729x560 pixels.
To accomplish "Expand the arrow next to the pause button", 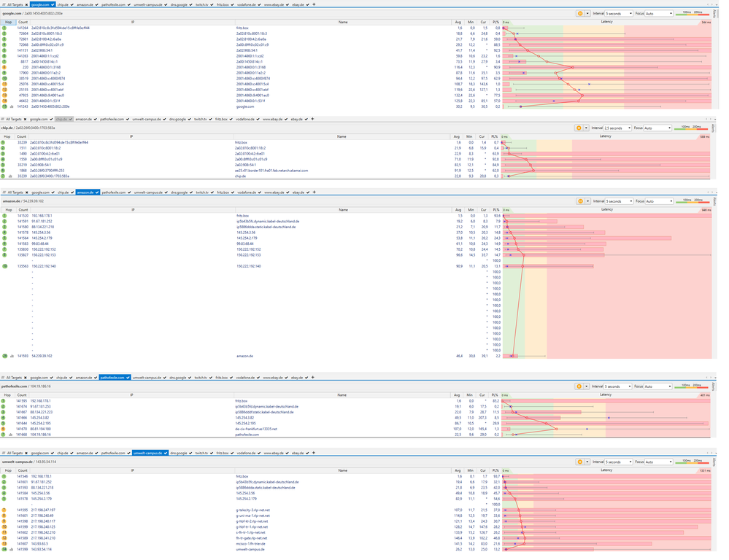I will pos(588,13).
